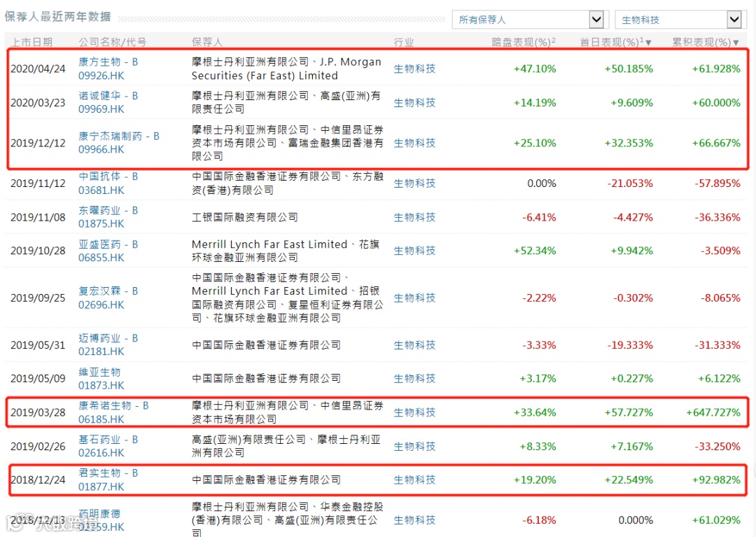Select the cumulative value -57.895%
This screenshot has height=537, width=756.
pyautogui.click(x=717, y=183)
